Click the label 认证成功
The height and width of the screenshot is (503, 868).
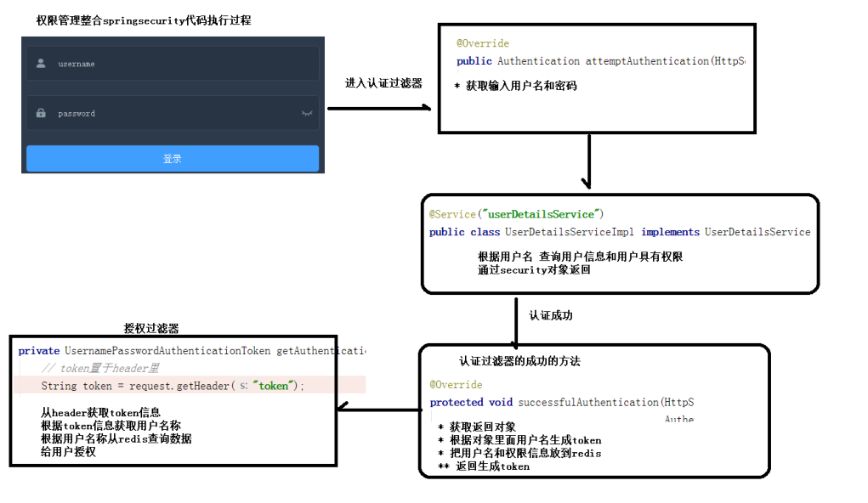coord(550,315)
